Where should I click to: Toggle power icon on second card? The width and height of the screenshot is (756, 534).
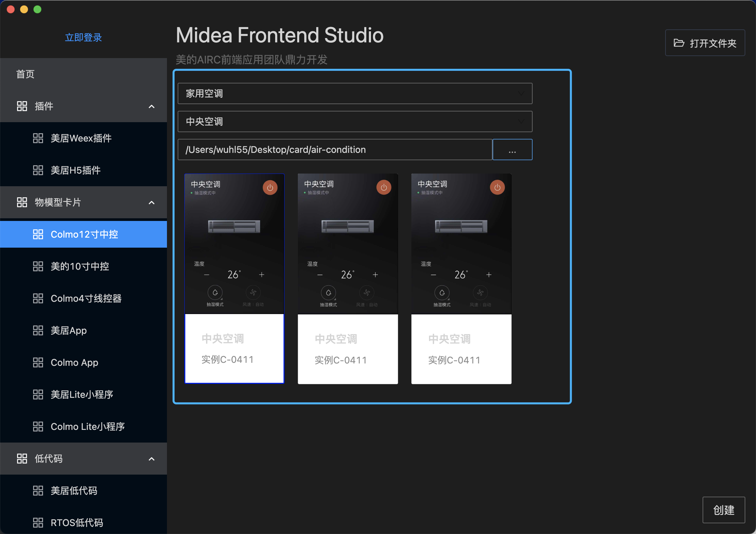point(384,188)
